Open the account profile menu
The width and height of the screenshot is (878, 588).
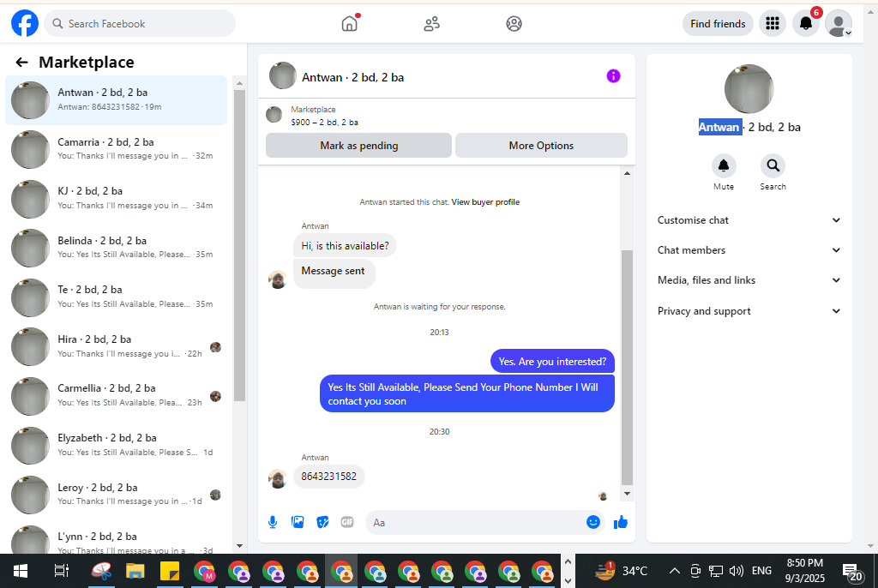click(839, 23)
